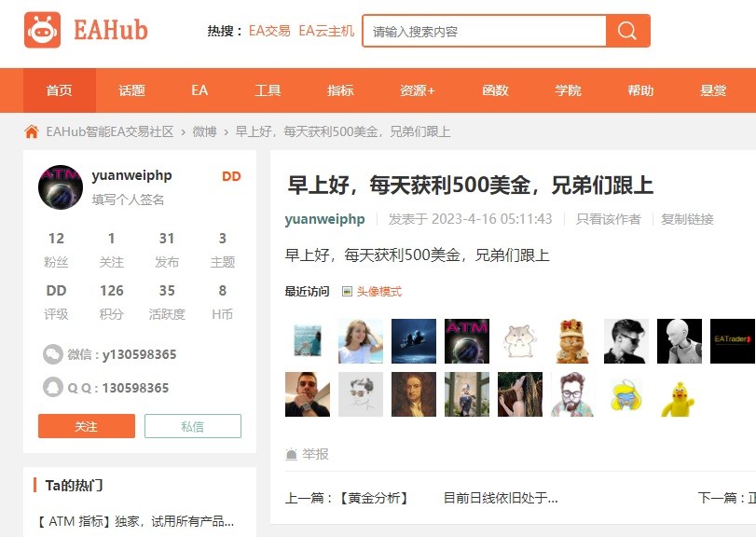
Task: Follow the user via 关注 button
Action: (x=87, y=425)
